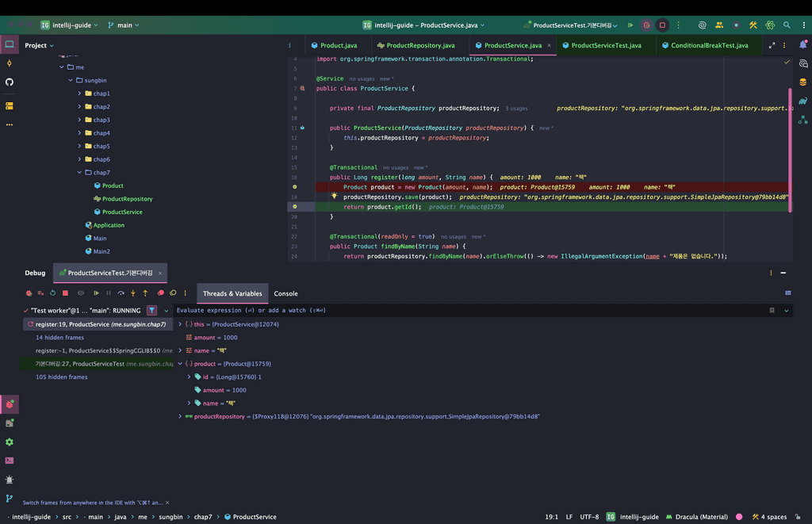Screen dimensions: 812x524
Task: Open the main git branch widget
Action: tap(123, 25)
